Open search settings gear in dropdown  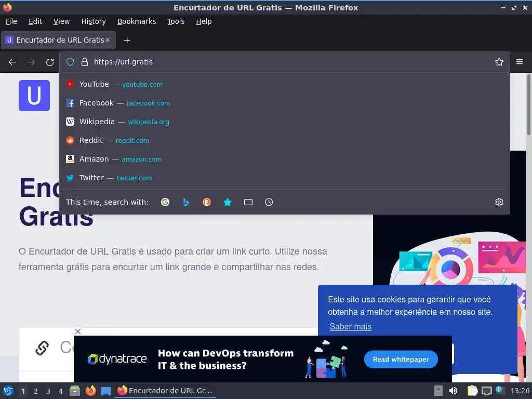(x=499, y=202)
